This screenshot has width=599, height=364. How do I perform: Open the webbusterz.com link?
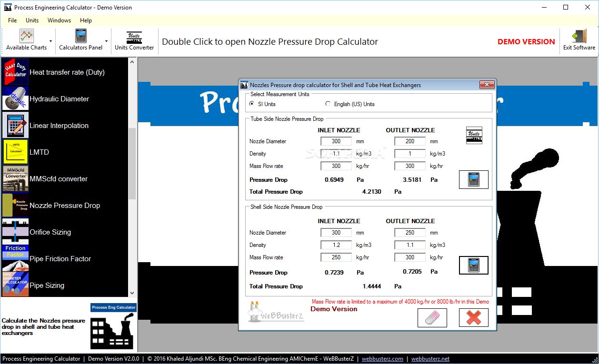(382, 359)
